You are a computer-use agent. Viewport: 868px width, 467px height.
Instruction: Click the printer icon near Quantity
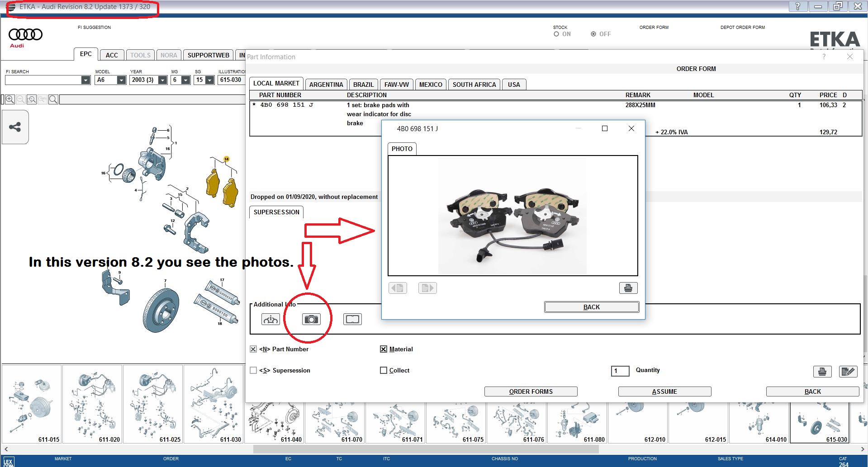[822, 372]
